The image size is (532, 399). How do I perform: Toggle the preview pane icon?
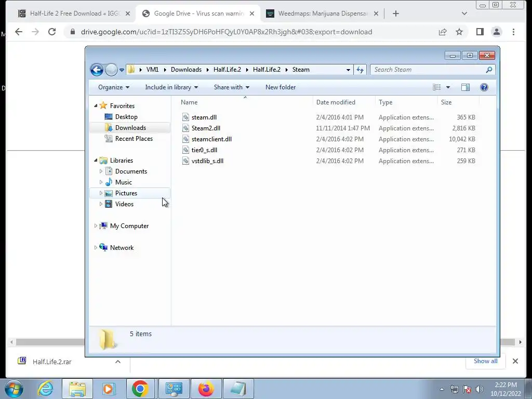click(465, 87)
